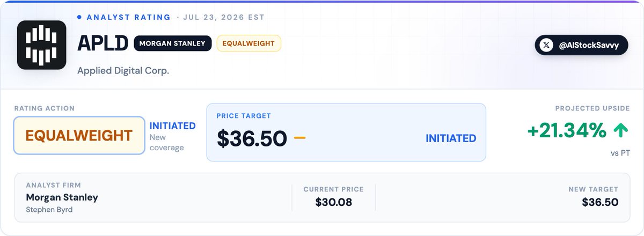Screen dimensions: 644x236
Task: Click the orange dash beside price target
Action: coord(299,138)
